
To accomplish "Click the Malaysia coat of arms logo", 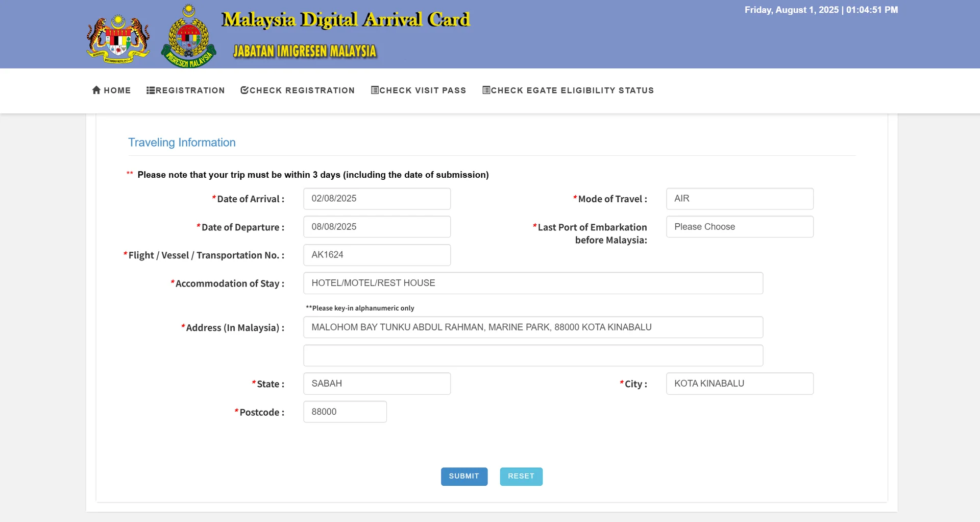I will point(118,39).
